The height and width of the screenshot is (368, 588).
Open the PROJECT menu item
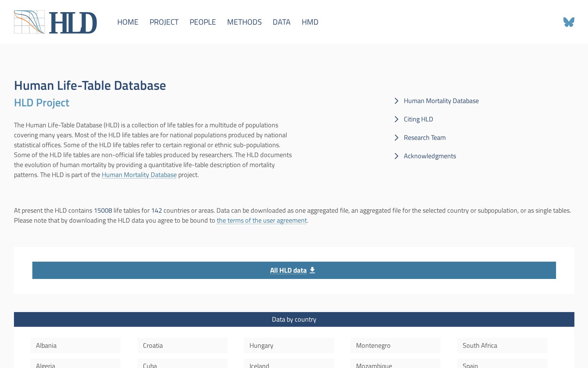164,22
